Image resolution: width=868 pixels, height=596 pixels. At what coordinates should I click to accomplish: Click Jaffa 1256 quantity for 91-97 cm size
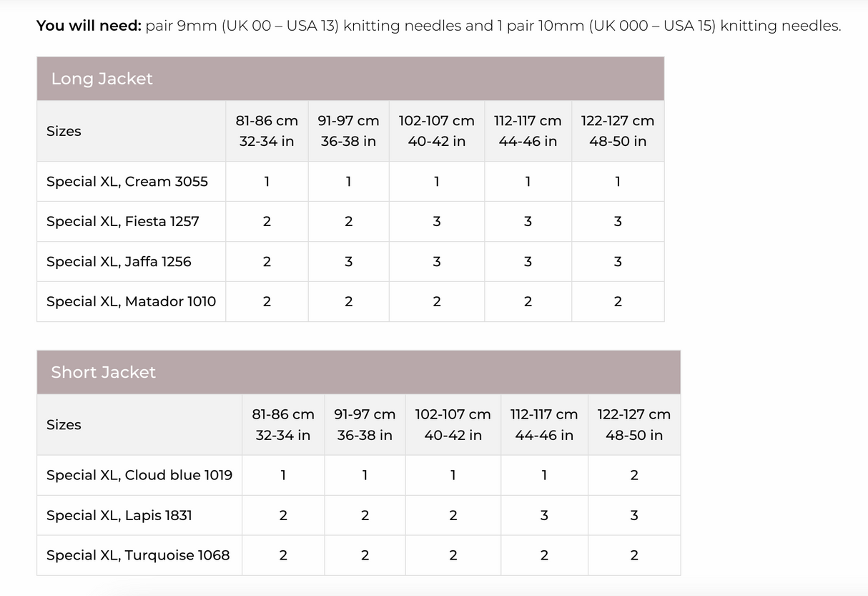tap(348, 262)
